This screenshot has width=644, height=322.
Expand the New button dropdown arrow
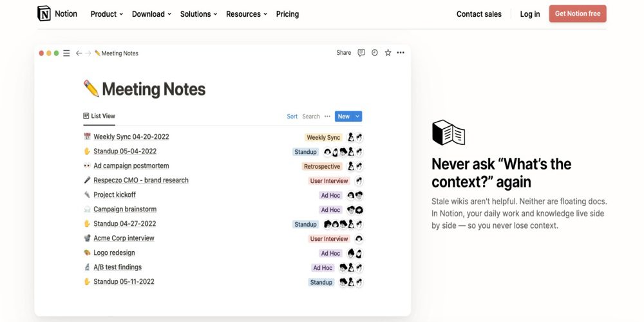357,116
